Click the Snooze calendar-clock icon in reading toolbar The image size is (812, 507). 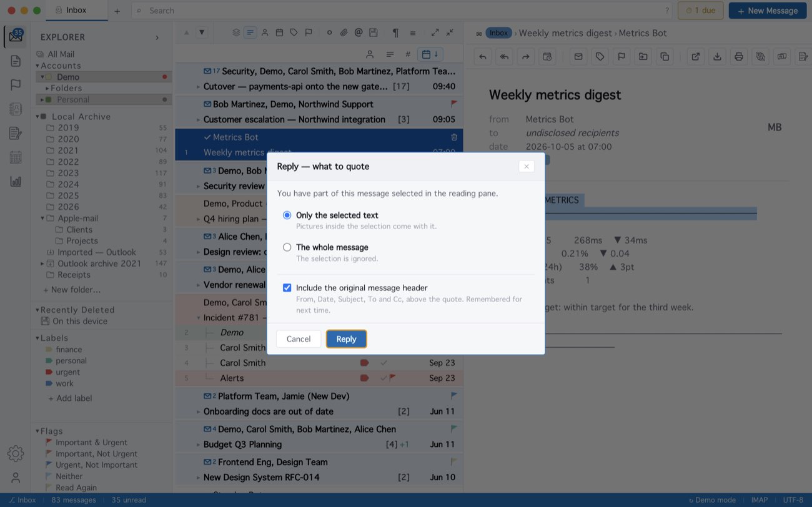547,57
